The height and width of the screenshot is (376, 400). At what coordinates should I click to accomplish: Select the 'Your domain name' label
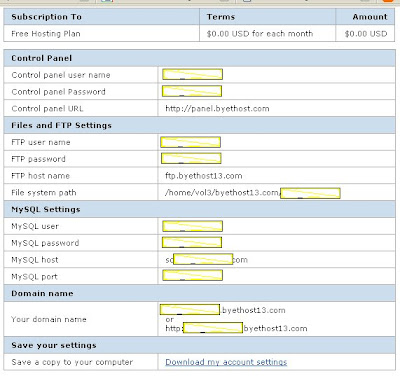(x=49, y=319)
